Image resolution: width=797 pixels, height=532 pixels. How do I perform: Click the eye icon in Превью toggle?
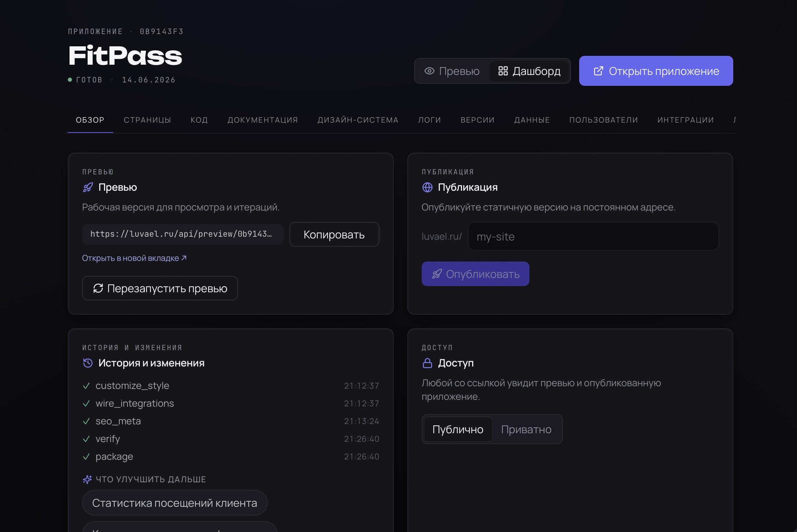[429, 71]
